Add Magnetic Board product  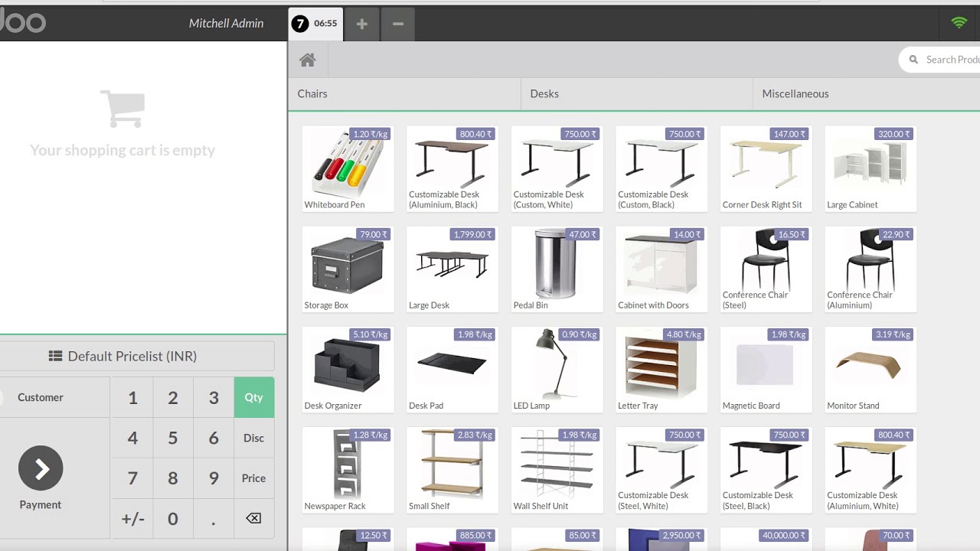(766, 370)
